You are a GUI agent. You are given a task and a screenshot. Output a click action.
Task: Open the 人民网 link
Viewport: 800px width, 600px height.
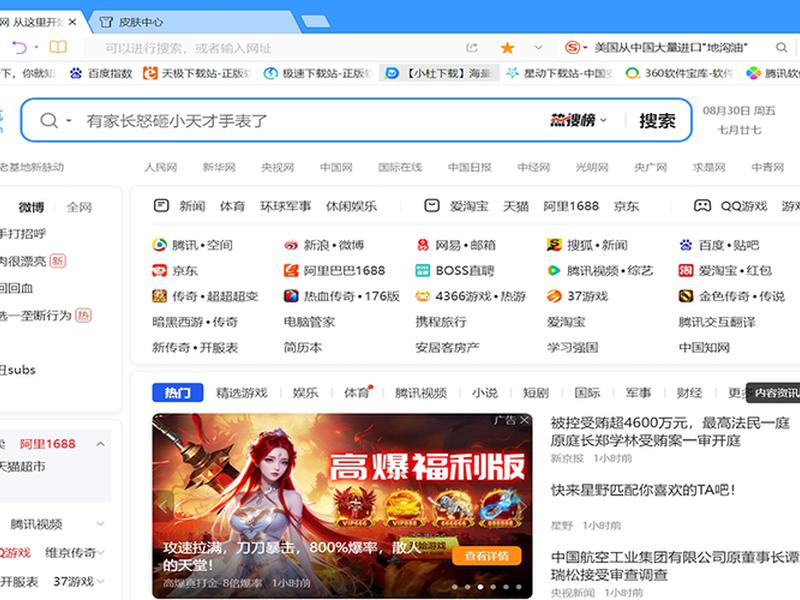click(x=161, y=167)
